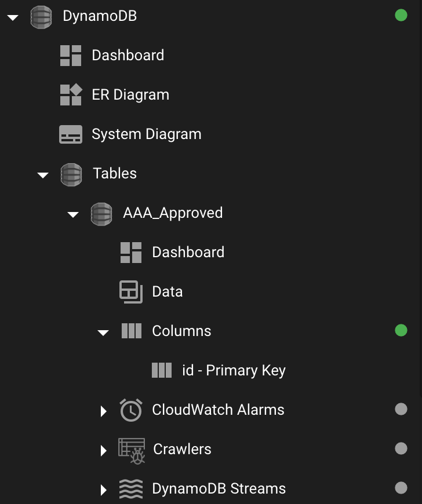Collapse the Columns section arrow
Viewport: 422px width, 504px height.
(x=103, y=333)
